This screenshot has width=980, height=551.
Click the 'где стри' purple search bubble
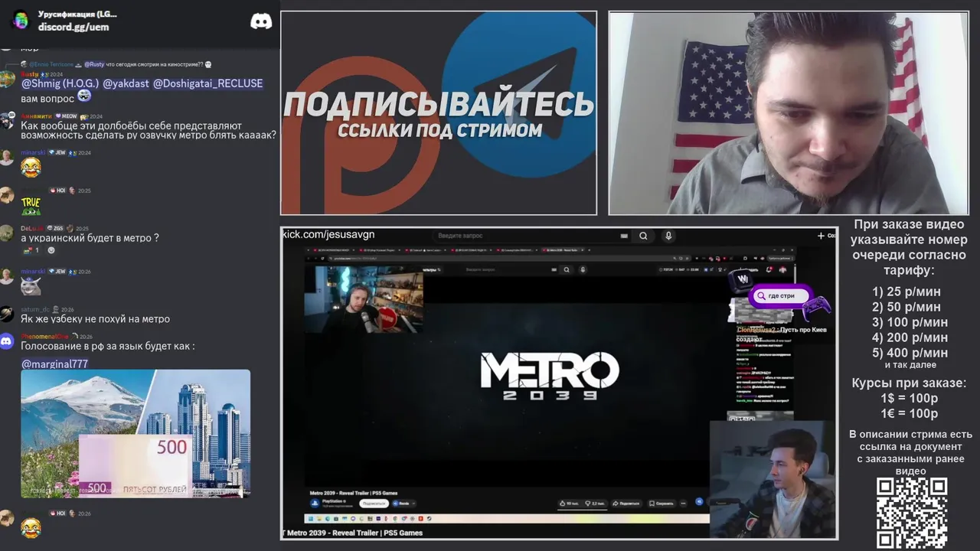(x=782, y=296)
